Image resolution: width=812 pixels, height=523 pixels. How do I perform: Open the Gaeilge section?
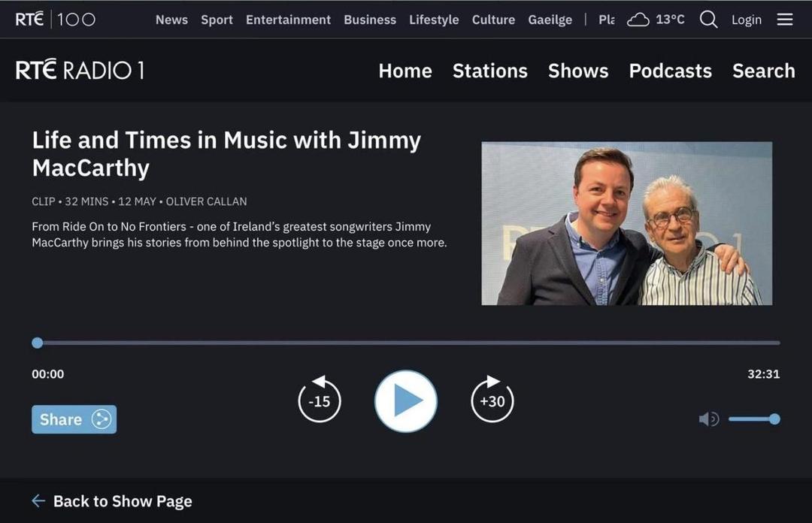click(x=550, y=20)
